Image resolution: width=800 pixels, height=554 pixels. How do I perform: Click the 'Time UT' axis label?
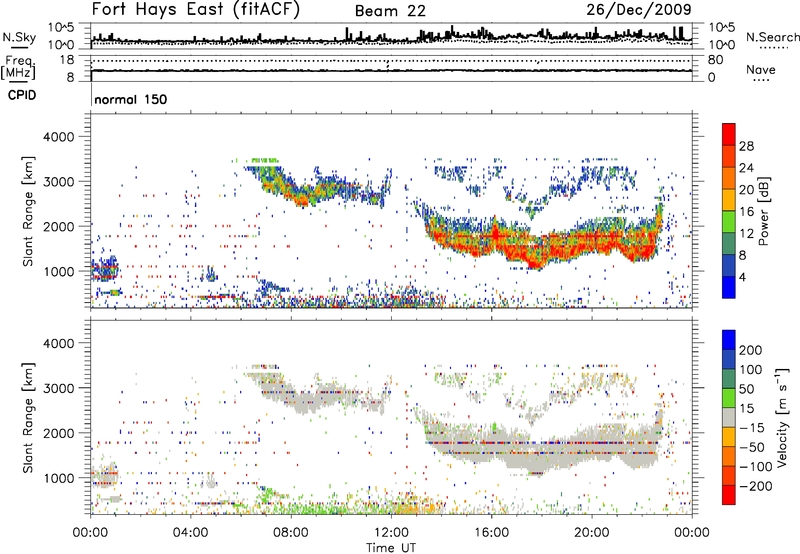pyautogui.click(x=391, y=547)
